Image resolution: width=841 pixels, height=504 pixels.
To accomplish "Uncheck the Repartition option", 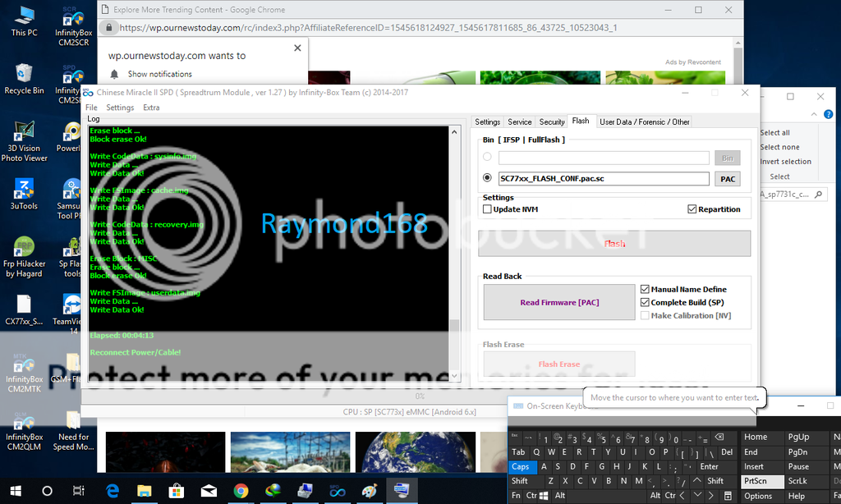I will (x=692, y=209).
